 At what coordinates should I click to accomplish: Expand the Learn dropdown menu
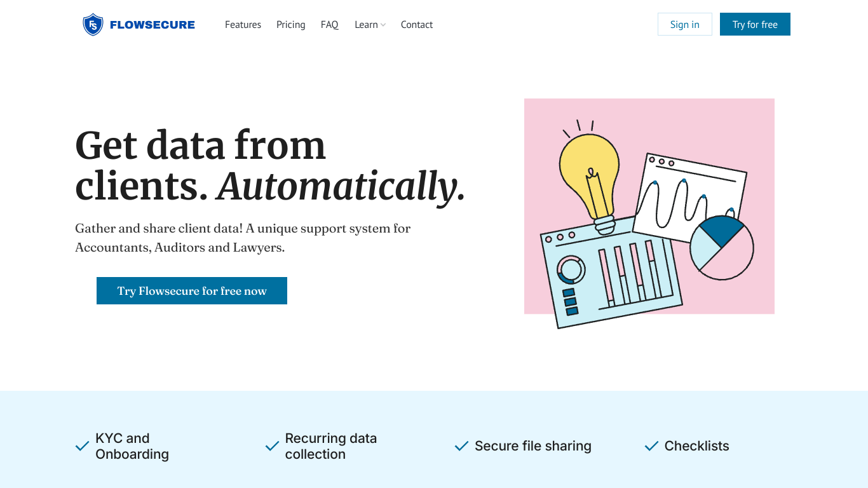pos(370,25)
